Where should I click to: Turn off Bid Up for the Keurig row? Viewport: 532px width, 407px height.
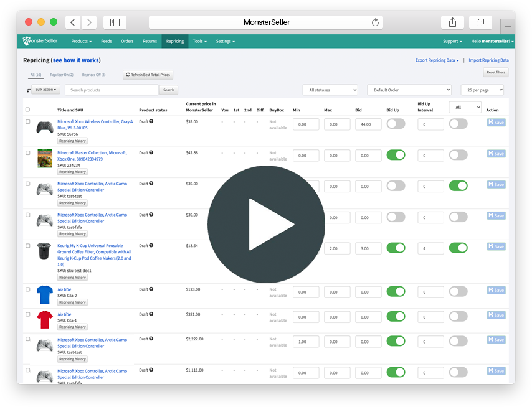[x=396, y=248]
